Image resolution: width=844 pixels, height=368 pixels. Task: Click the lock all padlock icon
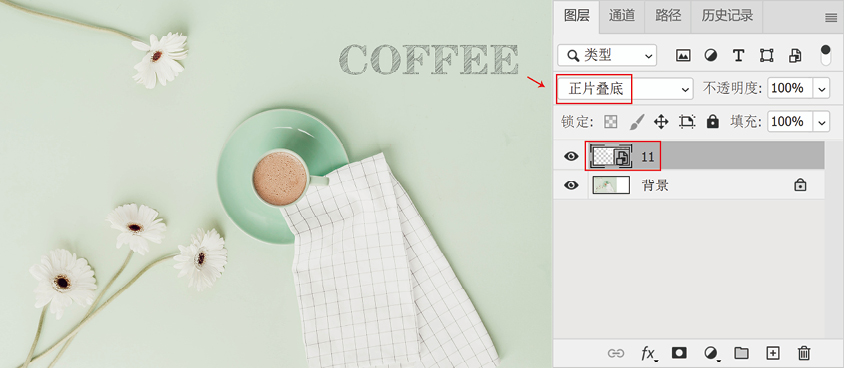coord(713,122)
